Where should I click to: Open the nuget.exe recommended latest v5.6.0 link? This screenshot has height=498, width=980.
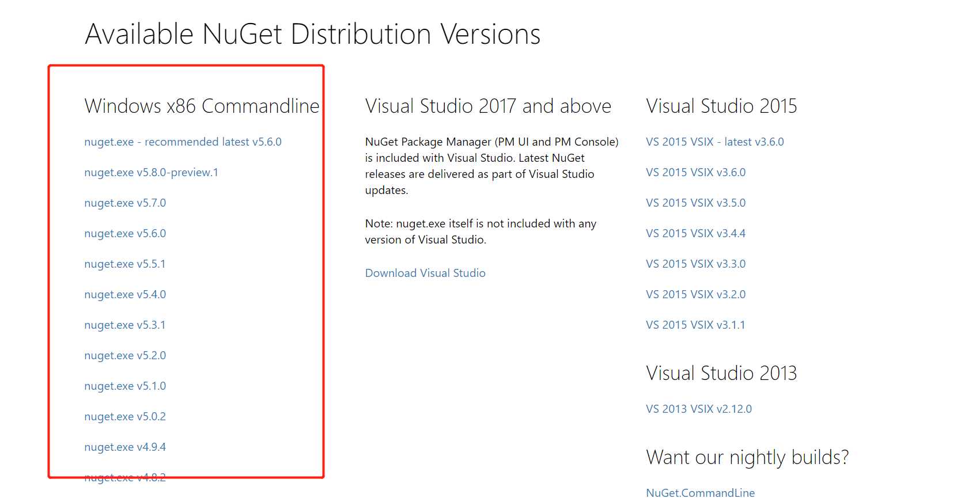183,142
